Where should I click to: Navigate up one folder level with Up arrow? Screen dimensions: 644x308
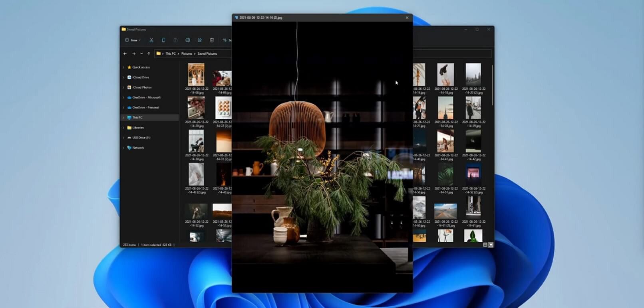coord(149,53)
